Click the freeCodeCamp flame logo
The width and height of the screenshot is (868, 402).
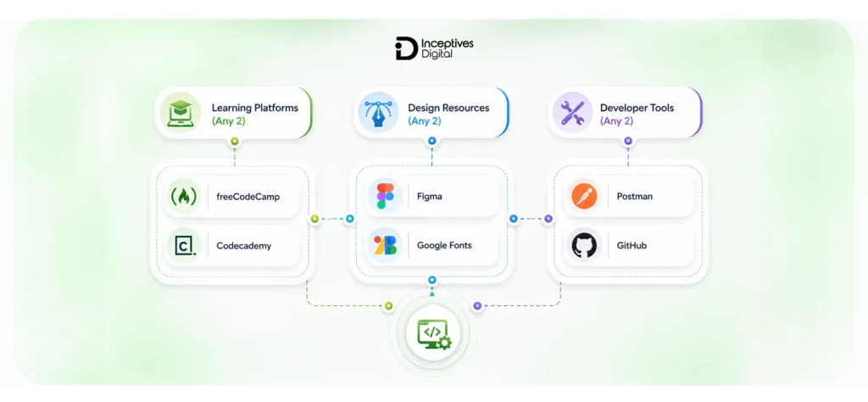184,197
